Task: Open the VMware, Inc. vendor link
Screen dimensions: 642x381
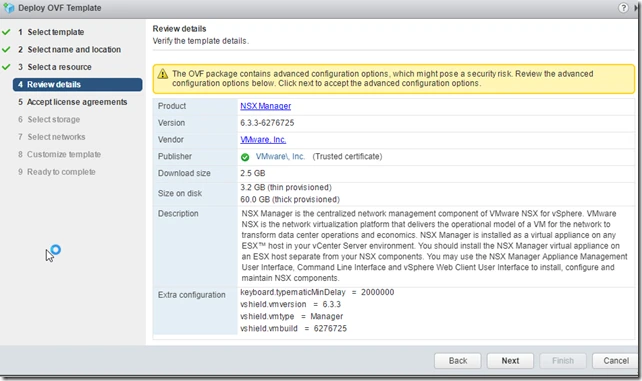Action: pyautogui.click(x=263, y=140)
